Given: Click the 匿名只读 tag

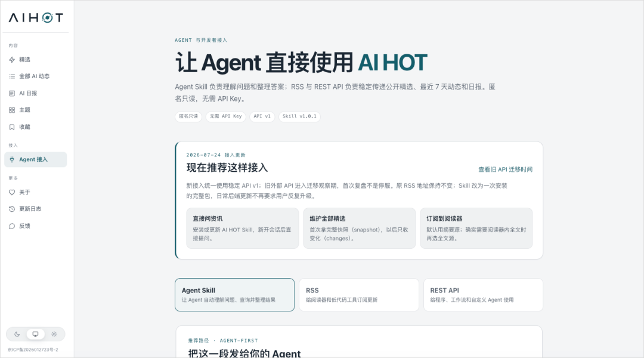Looking at the screenshot, I should [188, 117].
